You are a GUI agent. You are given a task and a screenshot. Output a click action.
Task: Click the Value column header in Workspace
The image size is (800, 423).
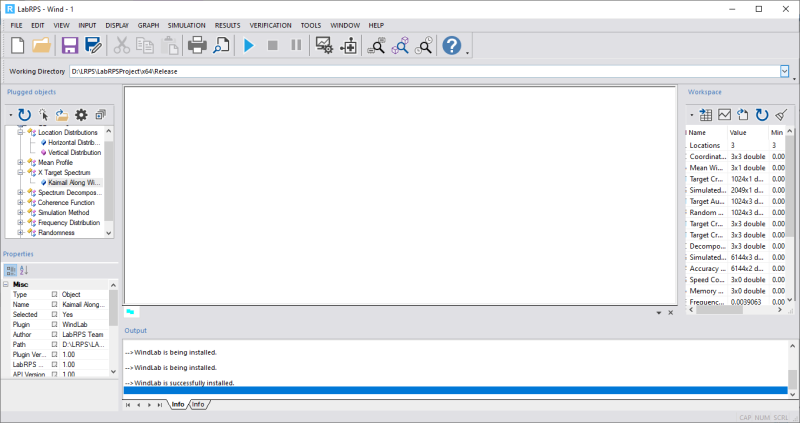click(747, 132)
